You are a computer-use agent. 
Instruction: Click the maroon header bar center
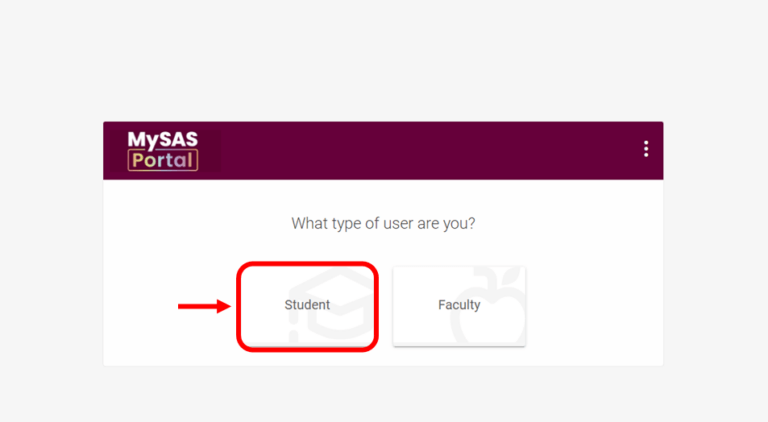click(420, 150)
